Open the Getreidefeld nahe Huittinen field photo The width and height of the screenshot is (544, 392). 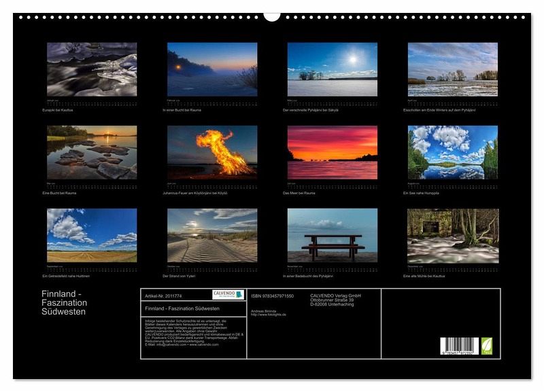pos(92,235)
